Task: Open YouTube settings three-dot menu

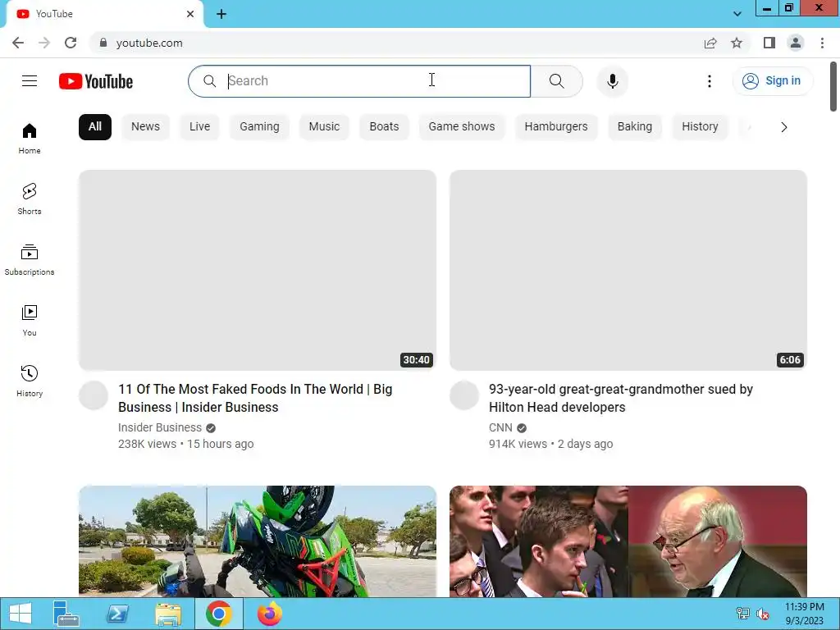Action: pyautogui.click(x=710, y=81)
